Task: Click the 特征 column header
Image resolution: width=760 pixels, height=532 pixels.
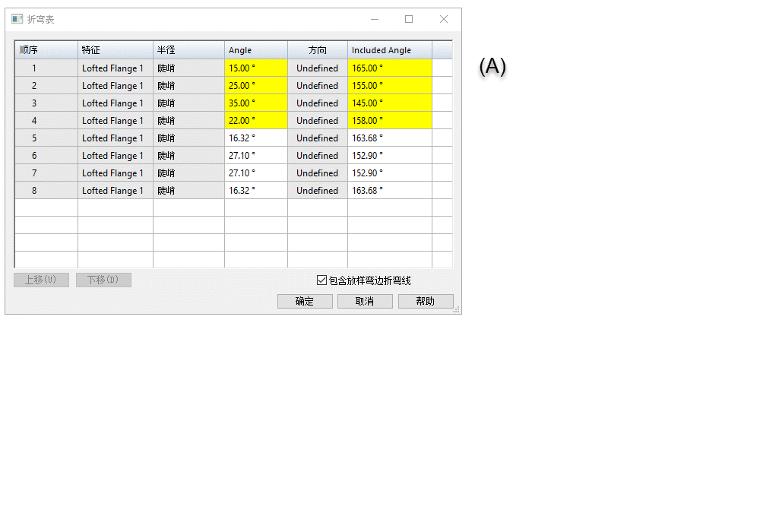Action: (116, 50)
